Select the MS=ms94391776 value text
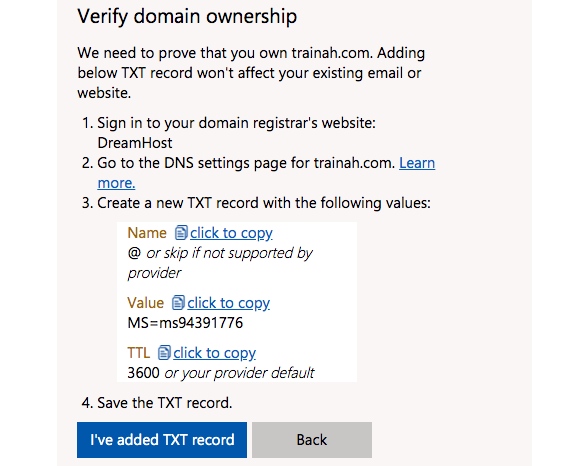 (x=185, y=323)
